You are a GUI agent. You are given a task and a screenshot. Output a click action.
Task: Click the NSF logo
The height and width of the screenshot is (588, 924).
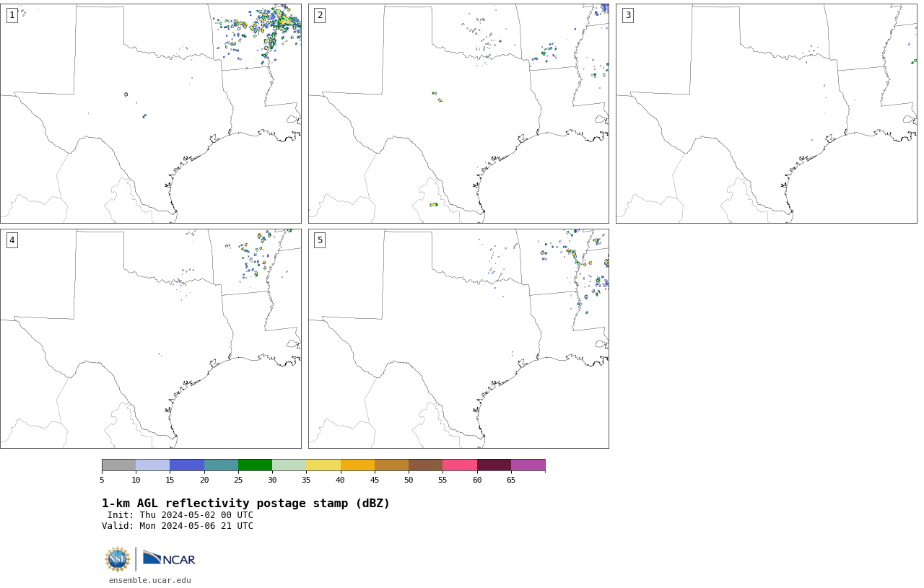118,559
